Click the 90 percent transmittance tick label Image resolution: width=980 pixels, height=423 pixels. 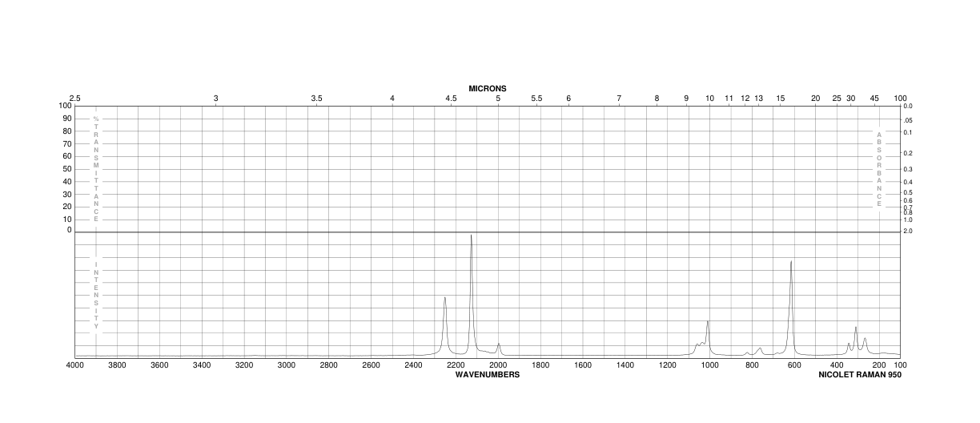[67, 119]
